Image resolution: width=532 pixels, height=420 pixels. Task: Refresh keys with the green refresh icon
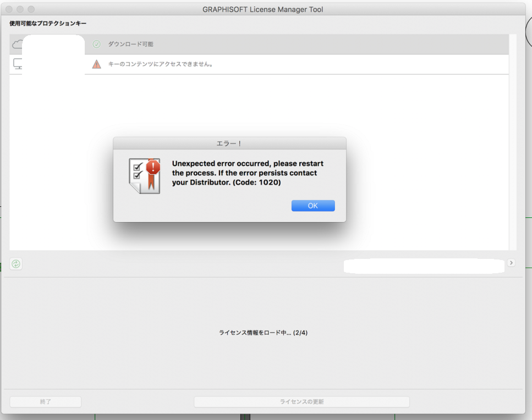[x=16, y=264]
